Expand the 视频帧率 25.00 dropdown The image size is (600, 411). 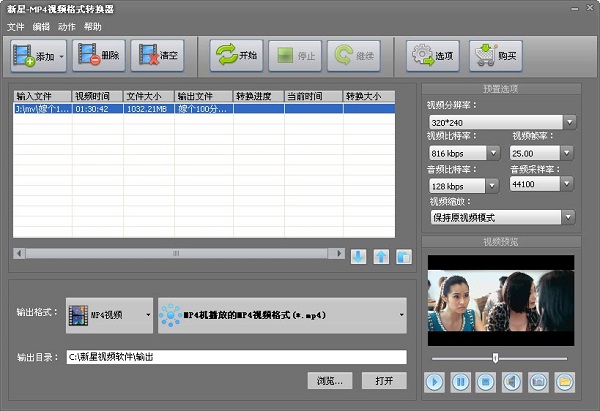tap(567, 153)
